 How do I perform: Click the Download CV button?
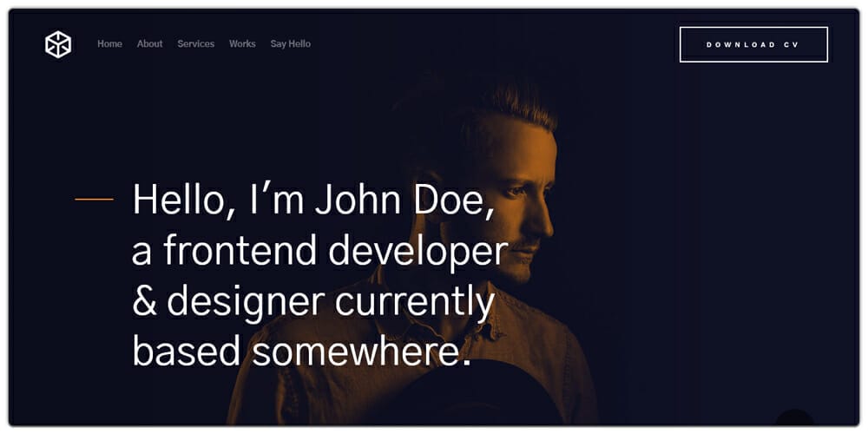753,44
